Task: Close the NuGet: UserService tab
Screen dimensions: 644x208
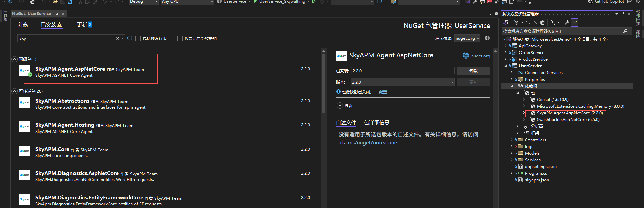Action: (63, 14)
